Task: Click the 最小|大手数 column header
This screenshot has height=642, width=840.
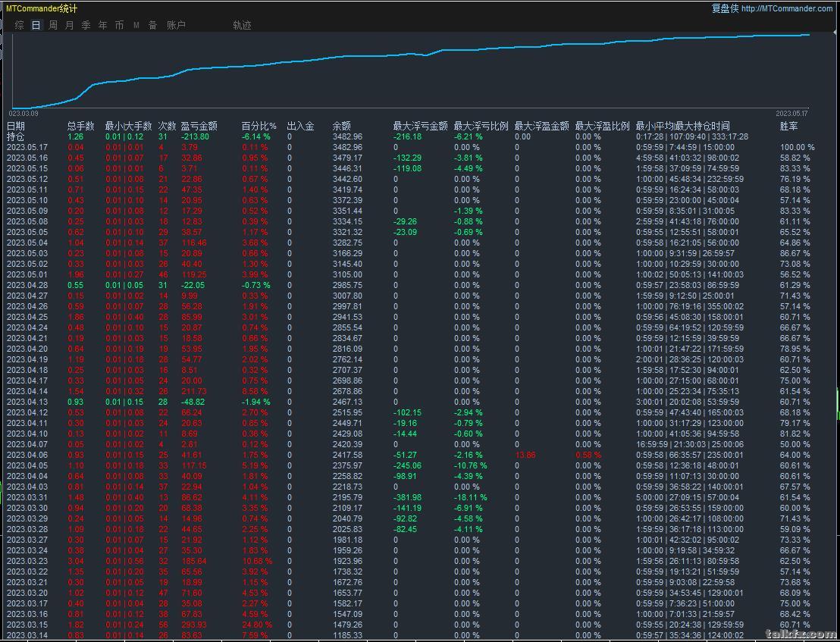Action: [x=129, y=127]
